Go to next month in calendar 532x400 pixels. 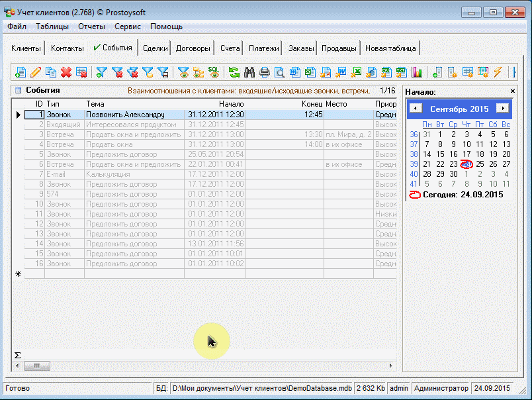[503, 108]
